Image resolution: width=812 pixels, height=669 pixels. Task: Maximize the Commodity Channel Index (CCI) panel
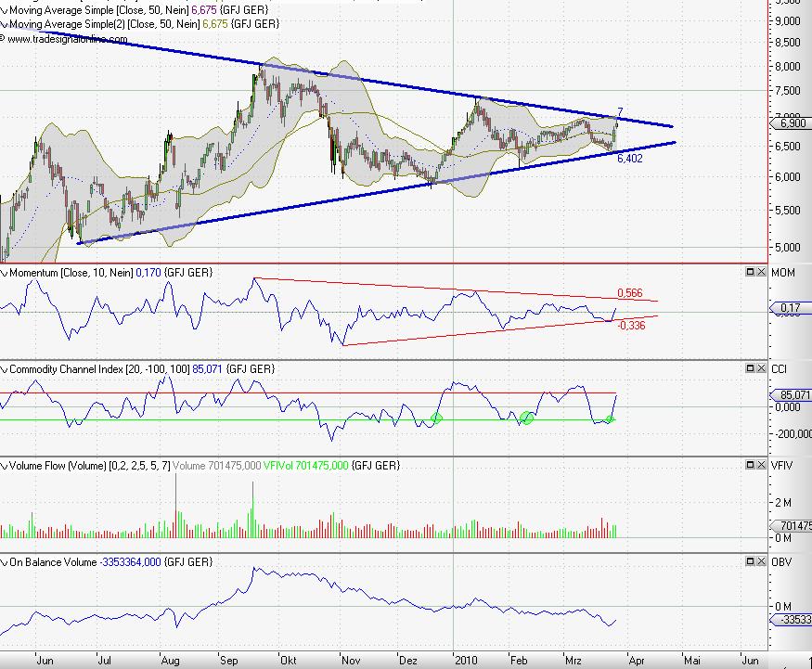749,368
